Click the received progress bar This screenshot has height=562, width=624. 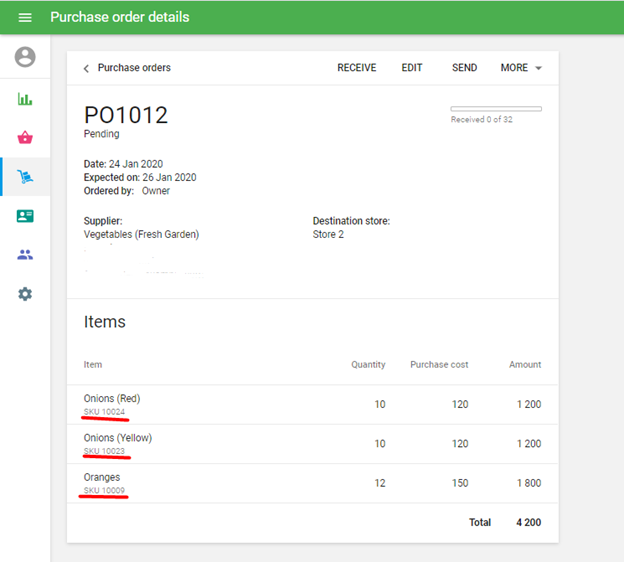click(496, 108)
